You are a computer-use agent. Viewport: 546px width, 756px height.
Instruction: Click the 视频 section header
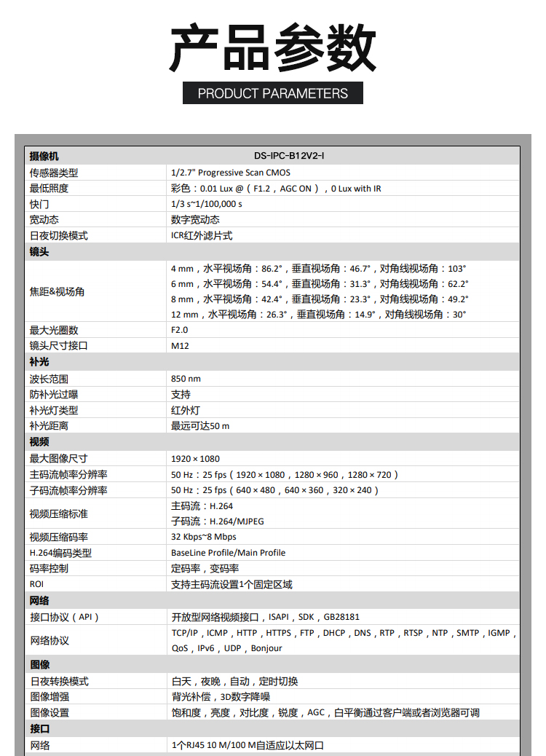(x=39, y=442)
